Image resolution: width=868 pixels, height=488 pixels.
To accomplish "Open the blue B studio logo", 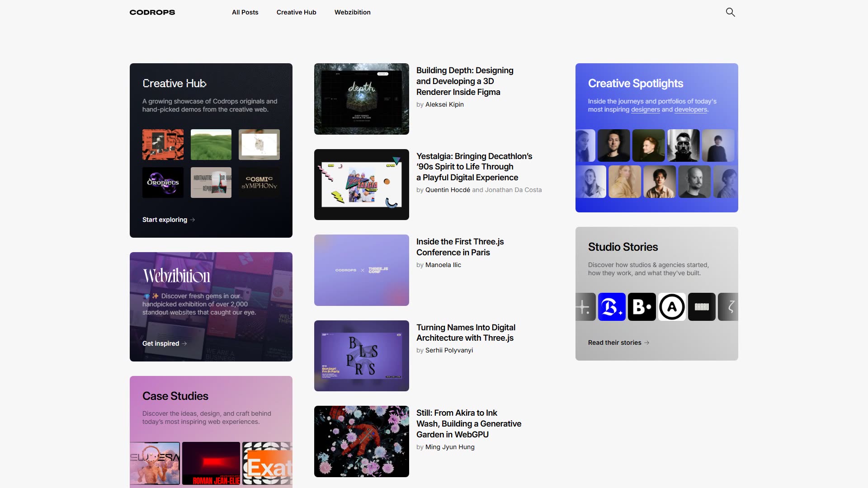I will pyautogui.click(x=612, y=307).
